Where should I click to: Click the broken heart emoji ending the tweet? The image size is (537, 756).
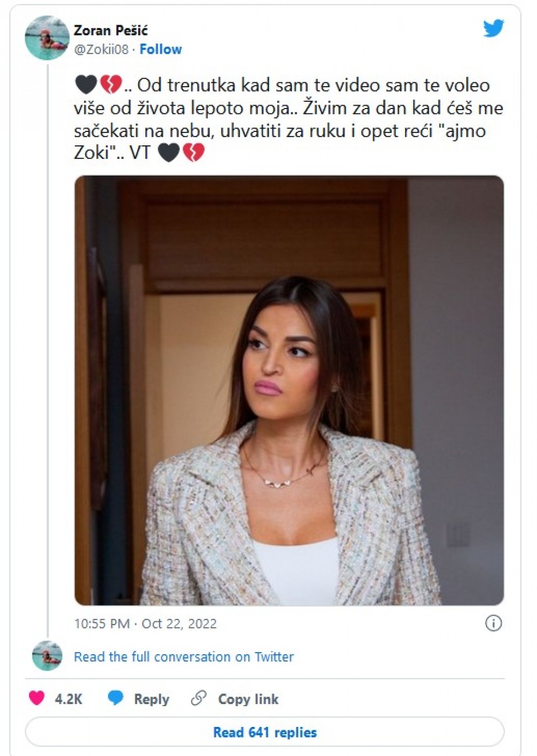click(194, 152)
